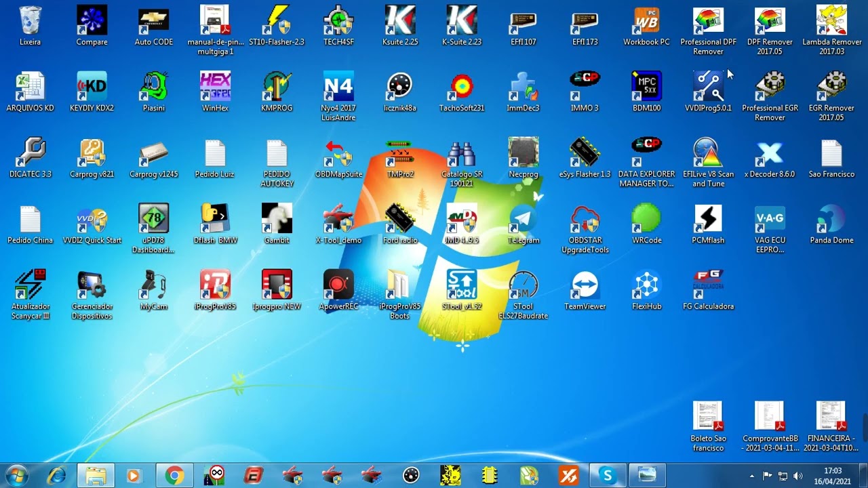The width and height of the screenshot is (868, 488).
Task: Select the Boleto Sao francisco PDF file
Action: [708, 416]
